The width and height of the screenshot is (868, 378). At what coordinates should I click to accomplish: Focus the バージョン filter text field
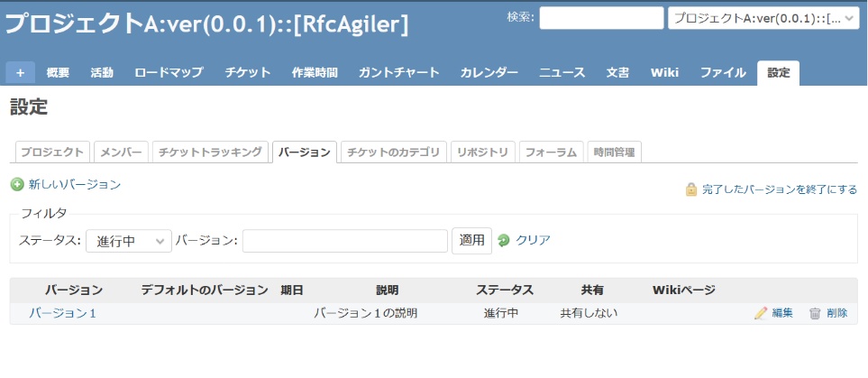(x=345, y=241)
